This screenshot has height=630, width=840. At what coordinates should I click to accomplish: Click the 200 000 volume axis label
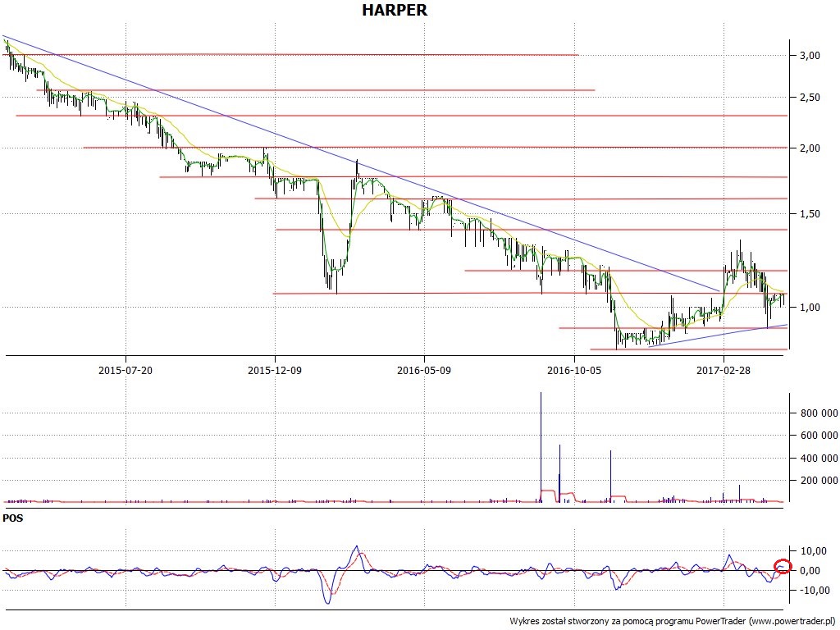[819, 481]
